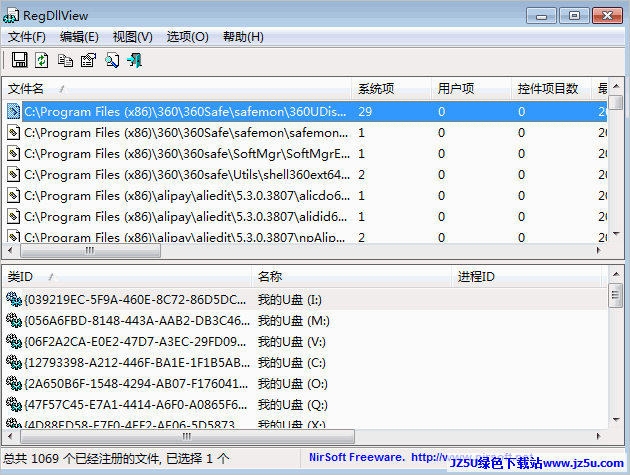Select the aliedit alidid6... file row
Image resolution: width=630 pixels, height=475 pixels.
pos(305,217)
